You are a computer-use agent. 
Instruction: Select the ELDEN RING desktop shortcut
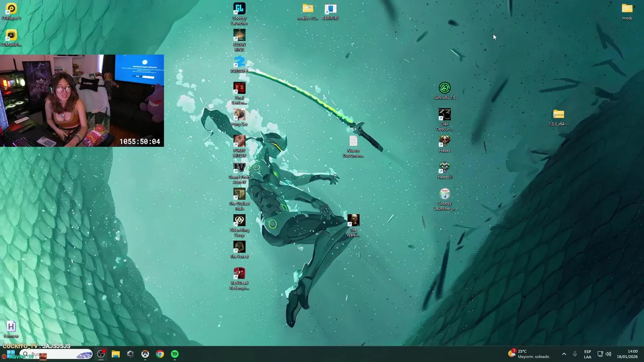(239, 41)
